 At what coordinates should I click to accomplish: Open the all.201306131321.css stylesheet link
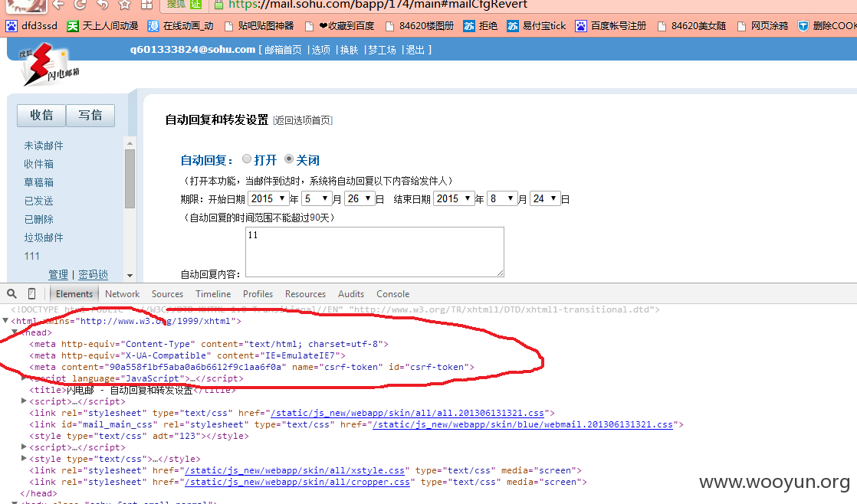(x=407, y=413)
